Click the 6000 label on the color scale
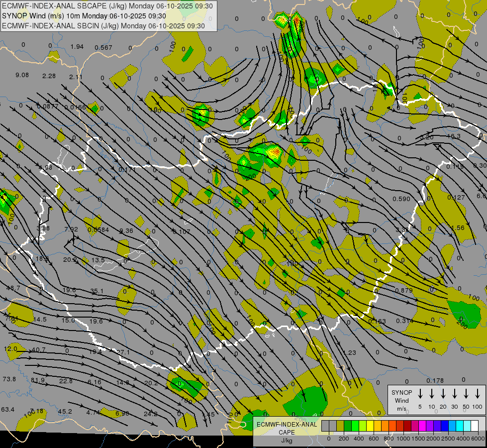Screen dimensions: 487x448 pyautogui.click(x=478, y=439)
